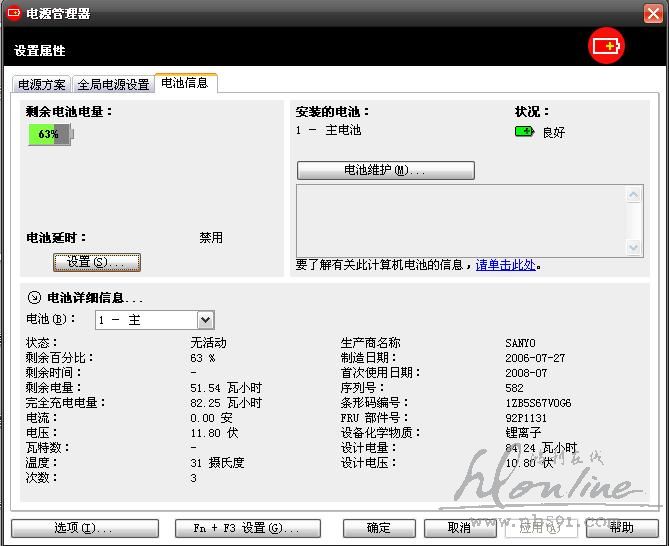
Task: Click the info box scroll up arrow
Action: point(634,193)
